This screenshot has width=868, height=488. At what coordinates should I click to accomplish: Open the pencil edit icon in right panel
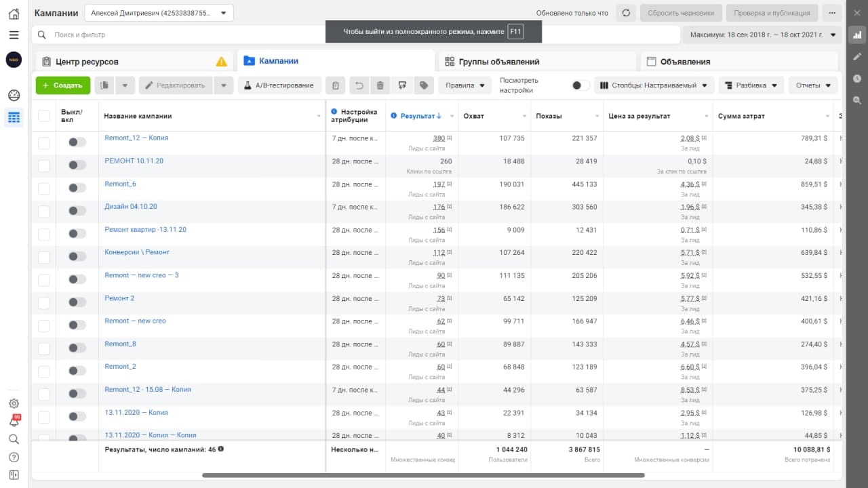(857, 57)
